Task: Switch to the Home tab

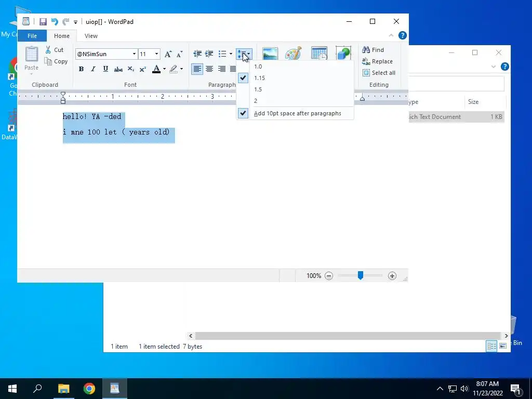Action: 62,36
